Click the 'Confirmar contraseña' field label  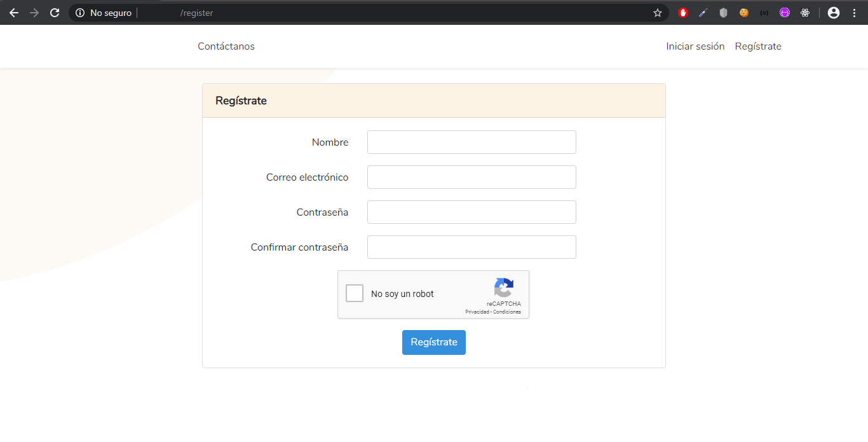[x=299, y=247]
